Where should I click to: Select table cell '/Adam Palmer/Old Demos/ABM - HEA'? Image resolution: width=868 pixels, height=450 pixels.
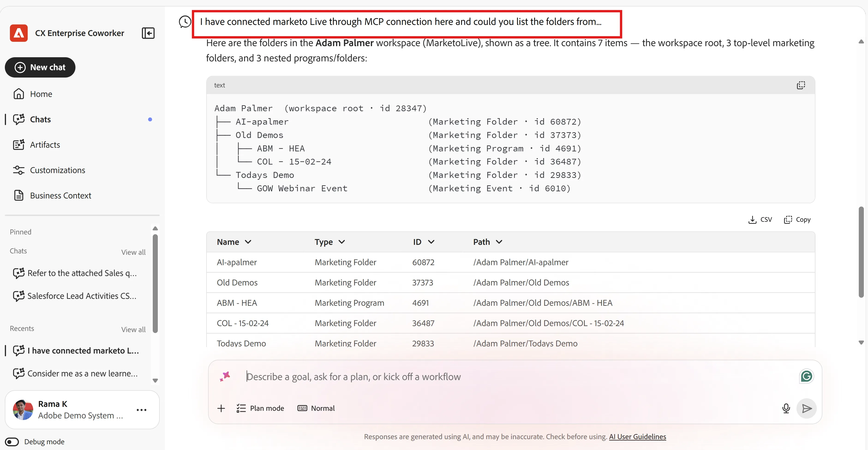click(x=542, y=303)
